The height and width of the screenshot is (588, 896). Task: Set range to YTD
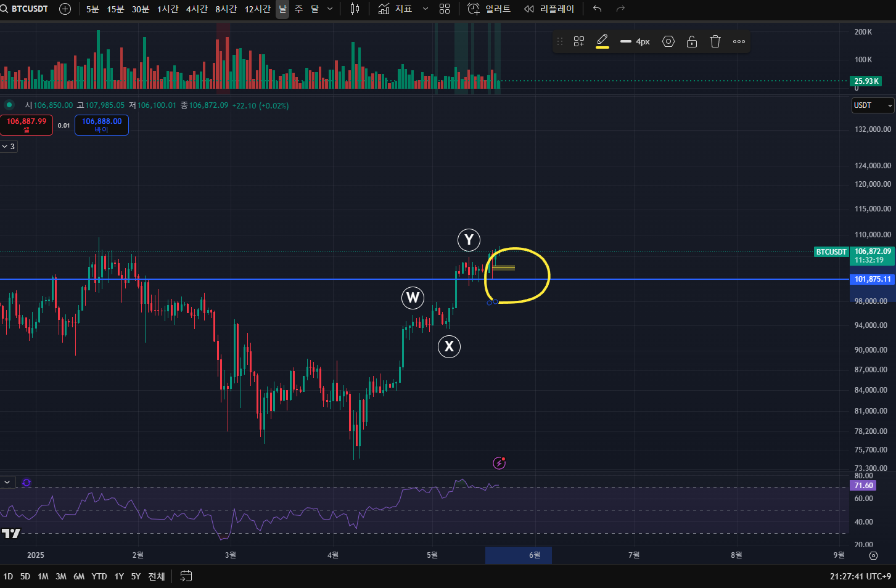click(99, 576)
